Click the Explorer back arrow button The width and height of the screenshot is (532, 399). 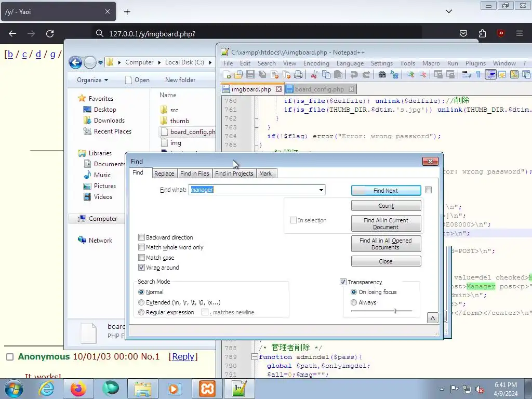coord(75,62)
